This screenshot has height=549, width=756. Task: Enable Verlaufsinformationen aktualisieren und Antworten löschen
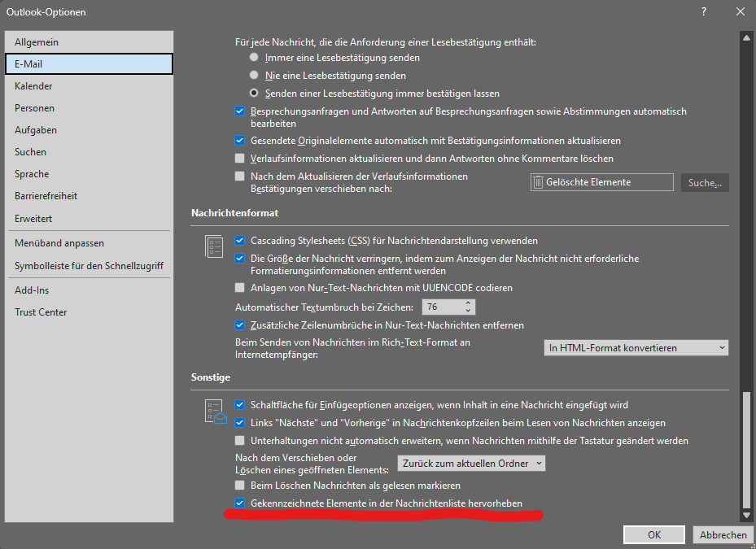[239, 159]
